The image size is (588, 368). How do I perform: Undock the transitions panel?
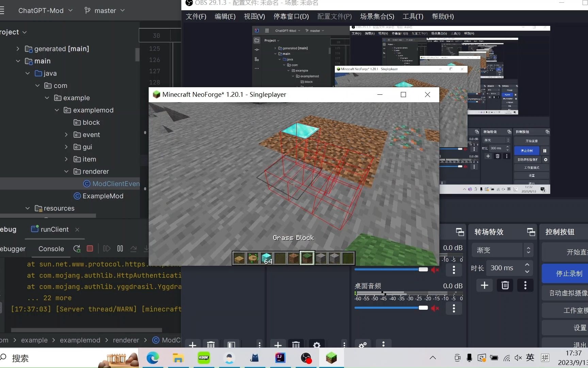pos(531,232)
